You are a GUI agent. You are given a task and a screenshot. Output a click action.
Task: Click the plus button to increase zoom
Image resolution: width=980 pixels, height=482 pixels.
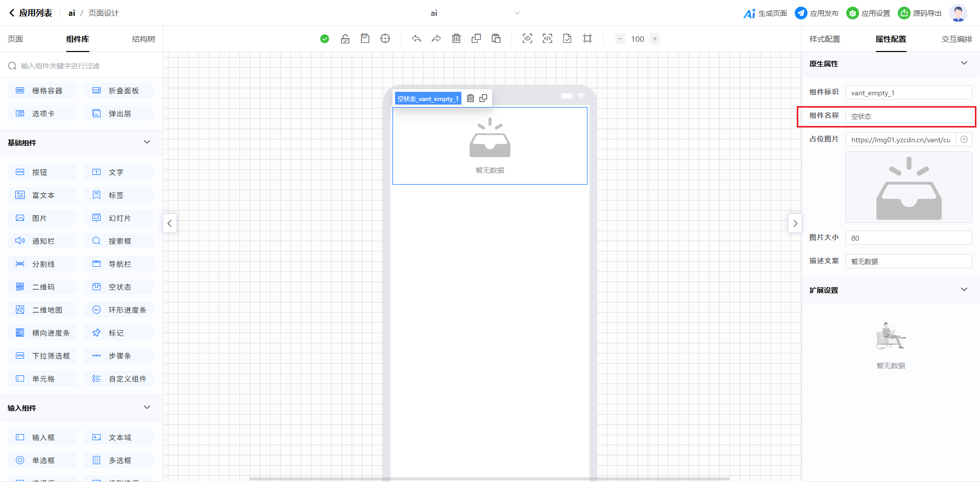click(x=655, y=39)
